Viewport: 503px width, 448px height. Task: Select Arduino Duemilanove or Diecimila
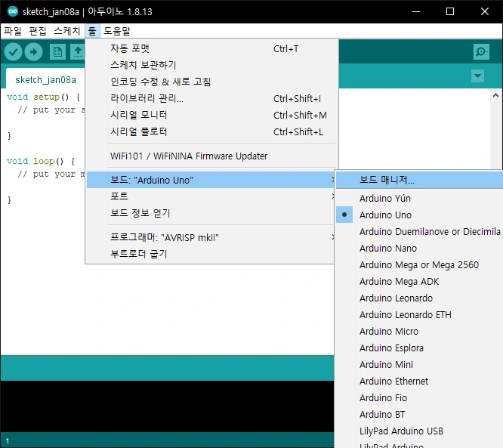[419, 232]
